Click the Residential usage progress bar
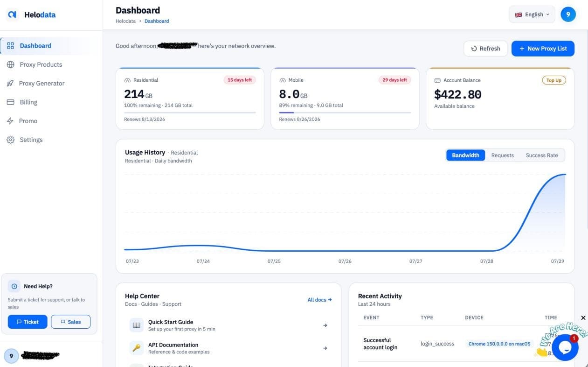This screenshot has height=367, width=588. [190, 113]
